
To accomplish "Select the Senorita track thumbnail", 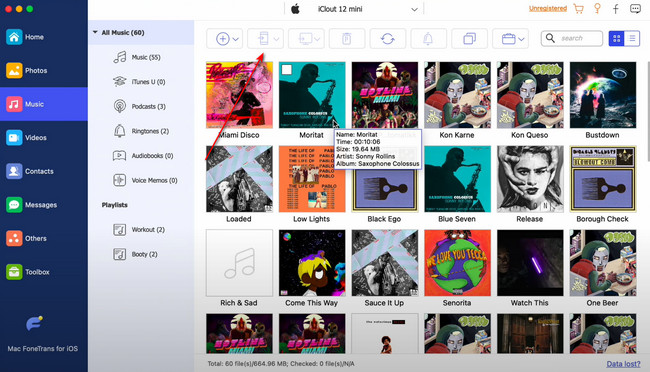I will 457,263.
